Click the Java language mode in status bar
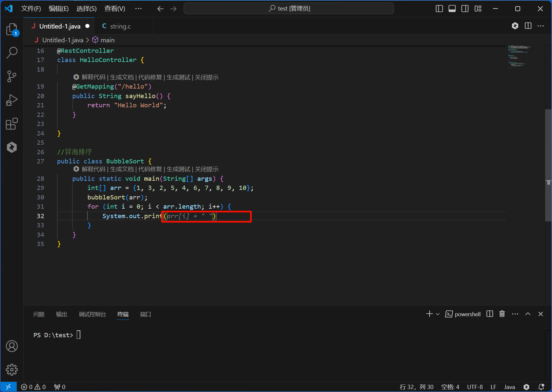 (509, 387)
